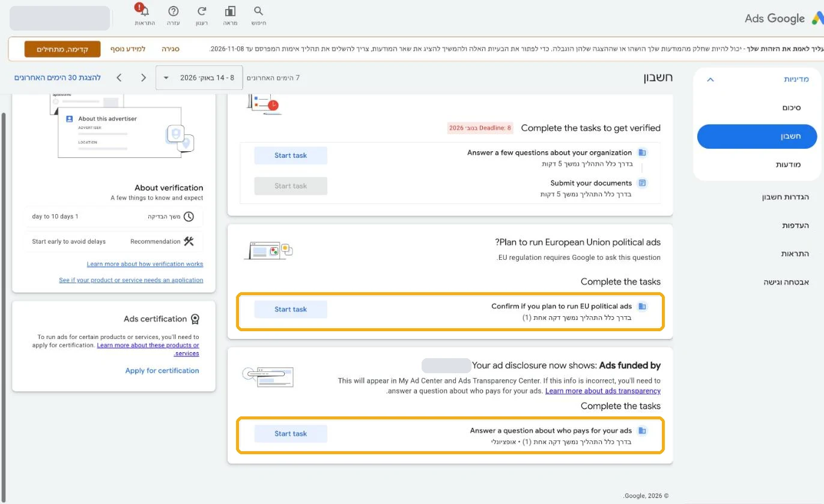
Task: Click the Google Ads logo
Action: 783,18
